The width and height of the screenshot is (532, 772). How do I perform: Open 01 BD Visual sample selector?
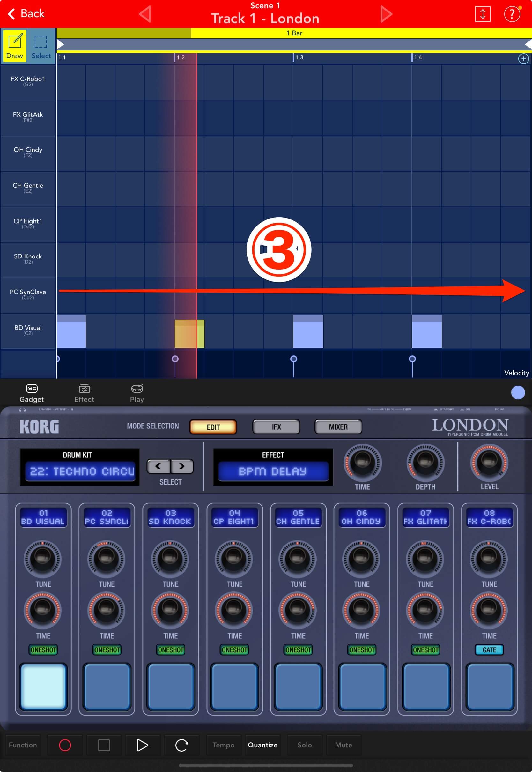pyautogui.click(x=43, y=517)
